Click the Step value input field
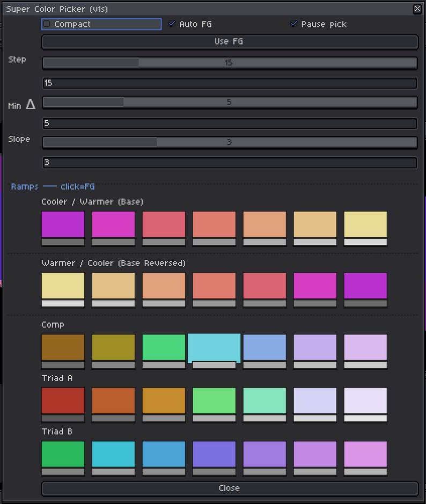The height and width of the screenshot is (504, 426). [229, 83]
